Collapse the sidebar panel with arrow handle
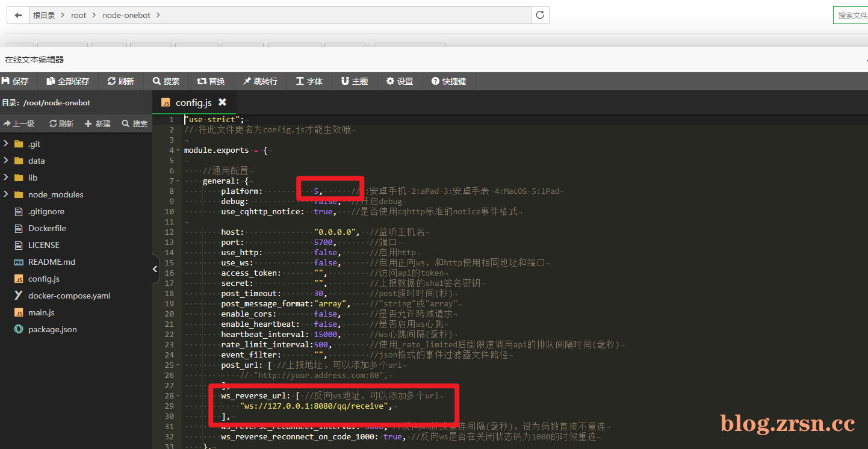Screen dimensions: 868x449 [x=155, y=270]
